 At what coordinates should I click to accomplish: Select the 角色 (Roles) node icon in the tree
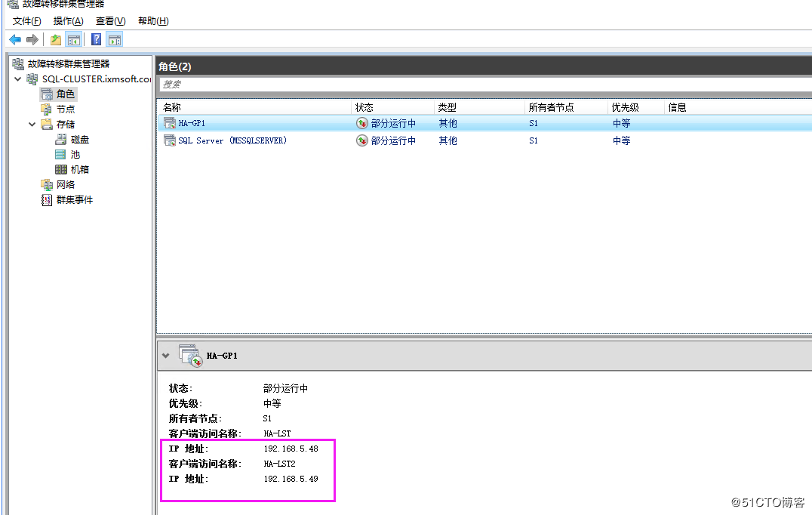point(48,94)
